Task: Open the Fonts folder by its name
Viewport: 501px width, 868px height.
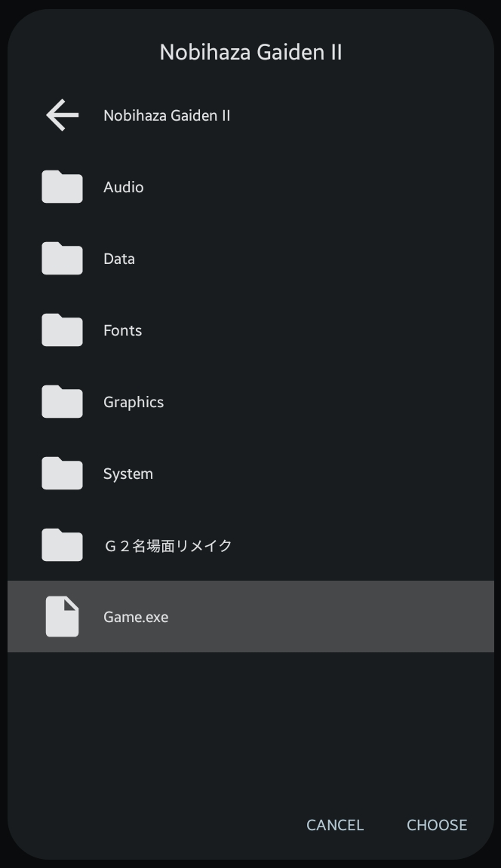Action: click(x=122, y=330)
